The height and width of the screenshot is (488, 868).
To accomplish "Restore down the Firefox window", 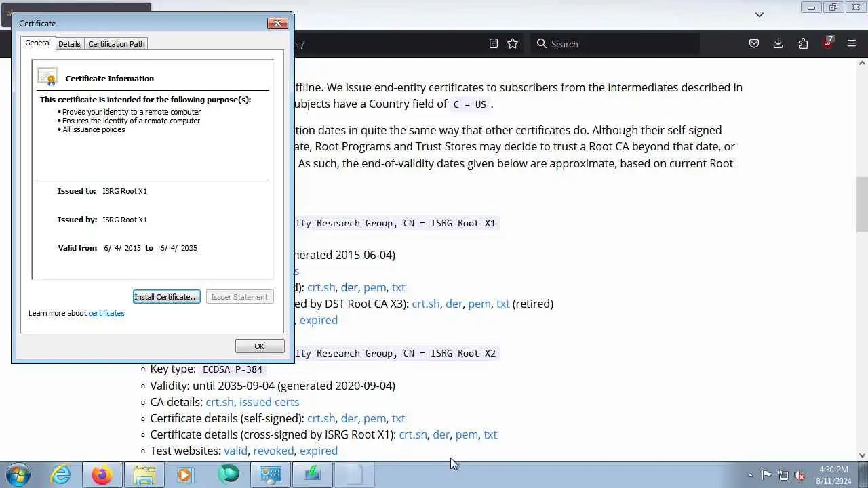I will (x=833, y=7).
